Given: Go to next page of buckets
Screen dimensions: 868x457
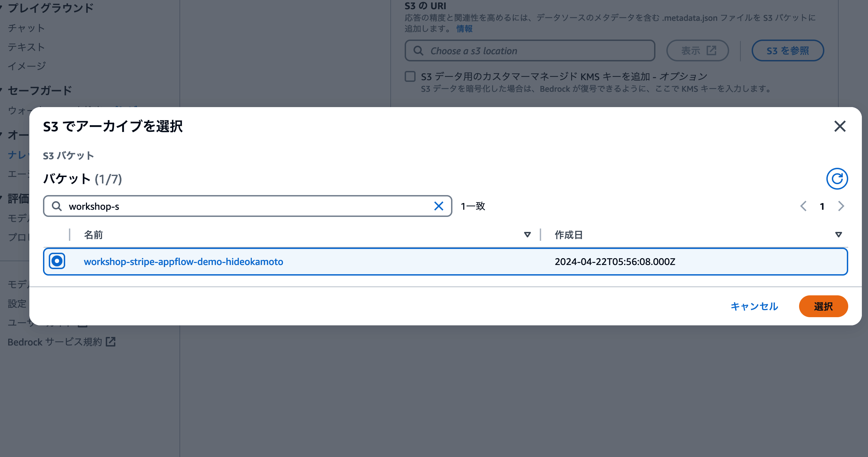Looking at the screenshot, I should 841,206.
